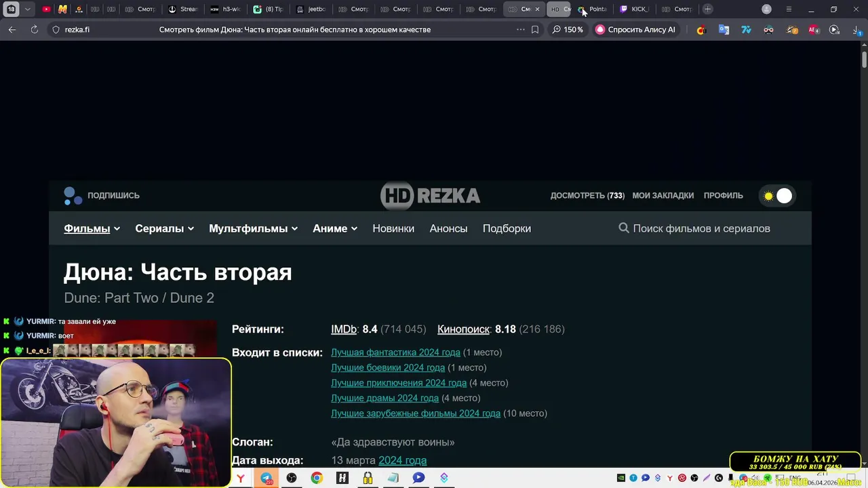
Task: Open the browser hamburger menu
Action: [789, 9]
